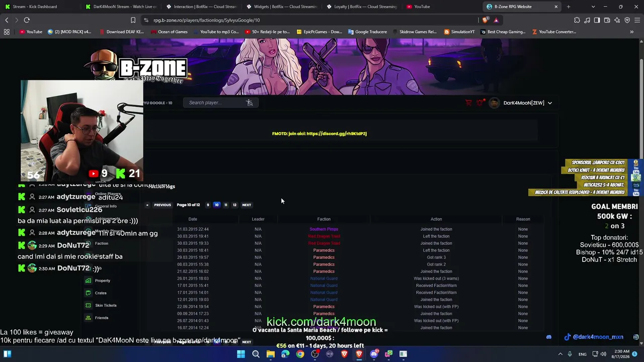Switch to the Stream - Kick Dashboard tab

pyautogui.click(x=40, y=7)
